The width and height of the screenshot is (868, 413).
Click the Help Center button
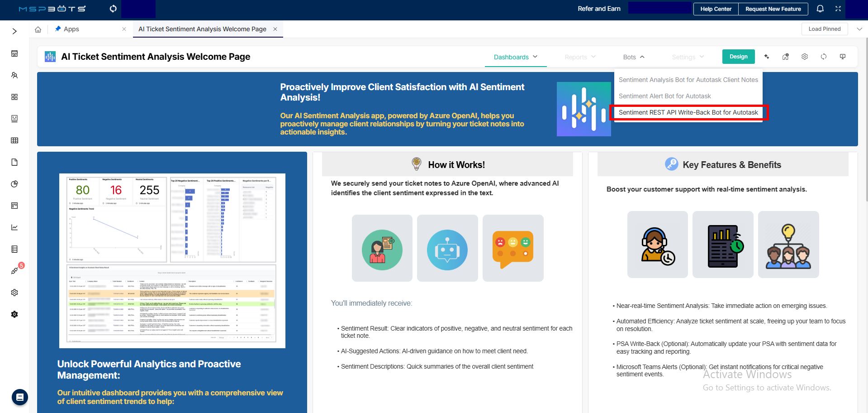click(x=716, y=9)
